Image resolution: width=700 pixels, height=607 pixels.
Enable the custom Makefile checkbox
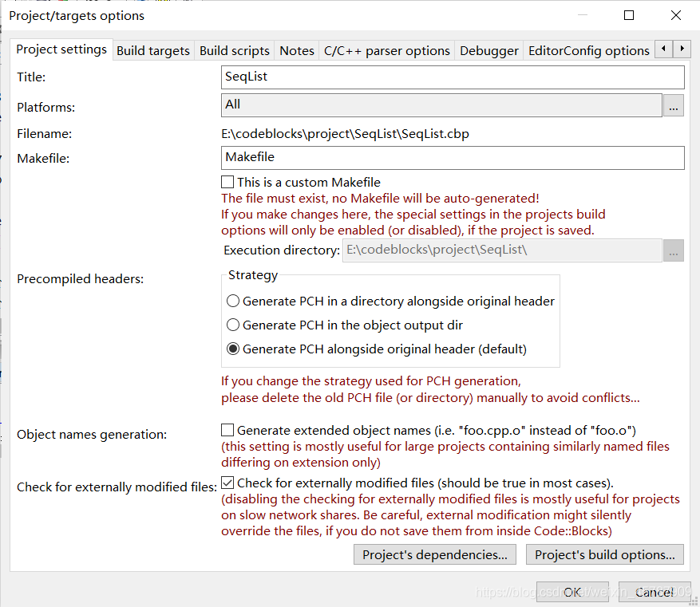click(x=227, y=182)
